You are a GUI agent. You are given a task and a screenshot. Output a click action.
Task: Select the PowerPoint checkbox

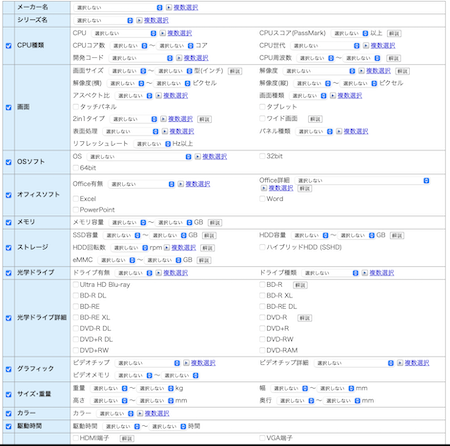point(76,210)
